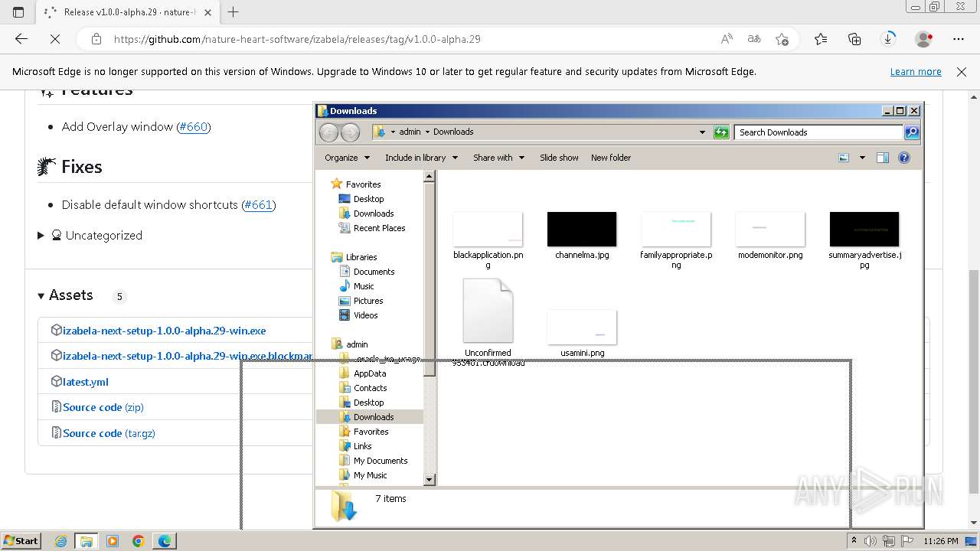Screen dimensions: 980x551
Task: Focus the Search Downloads field
Action: click(x=818, y=132)
